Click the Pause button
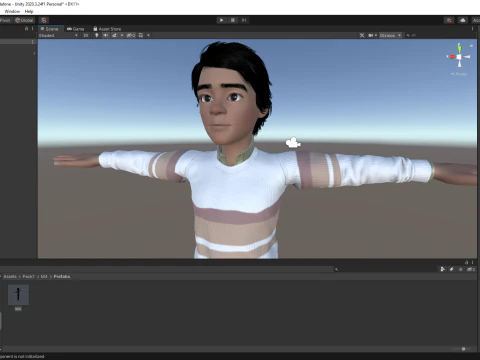Viewport: 480px width, 360px height. (x=233, y=20)
